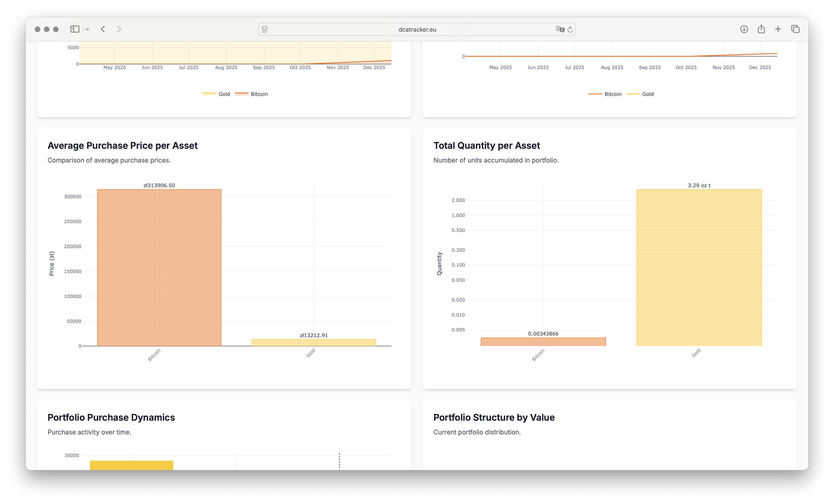
Task: Open a new browser tab
Action: (778, 29)
